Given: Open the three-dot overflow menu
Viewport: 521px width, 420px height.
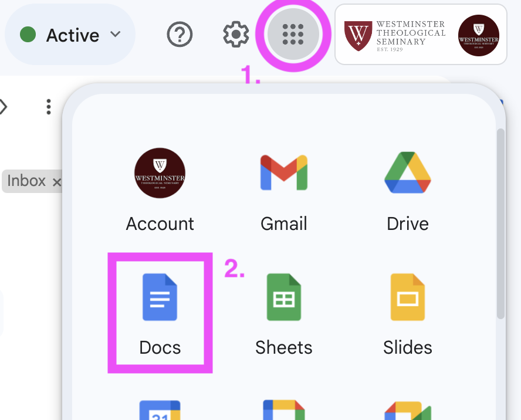Looking at the screenshot, I should tap(48, 107).
